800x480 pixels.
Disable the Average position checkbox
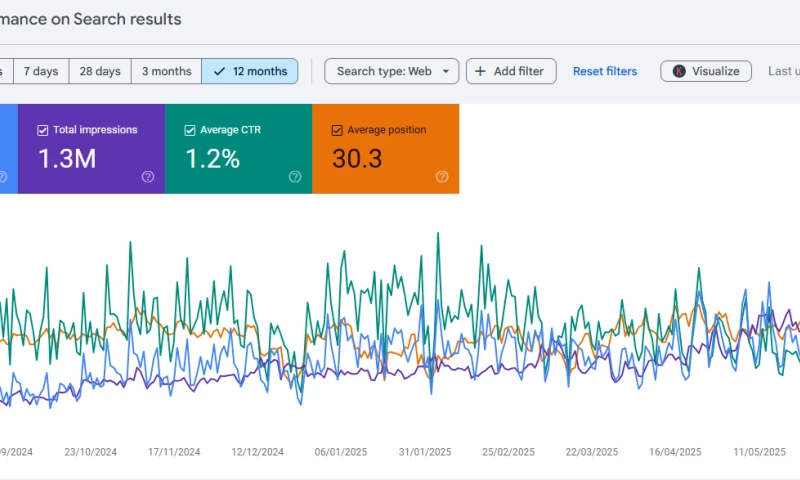[337, 130]
